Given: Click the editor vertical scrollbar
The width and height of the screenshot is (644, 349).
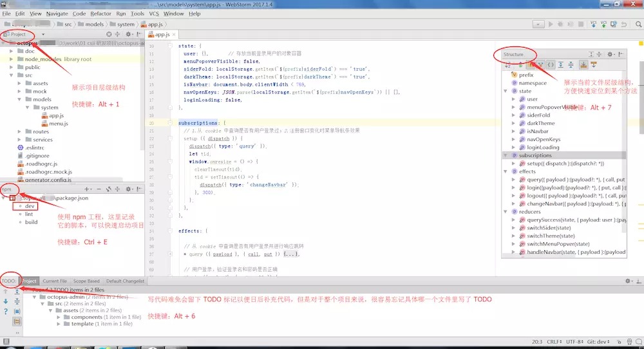Looking at the screenshot, I should (x=641, y=96).
